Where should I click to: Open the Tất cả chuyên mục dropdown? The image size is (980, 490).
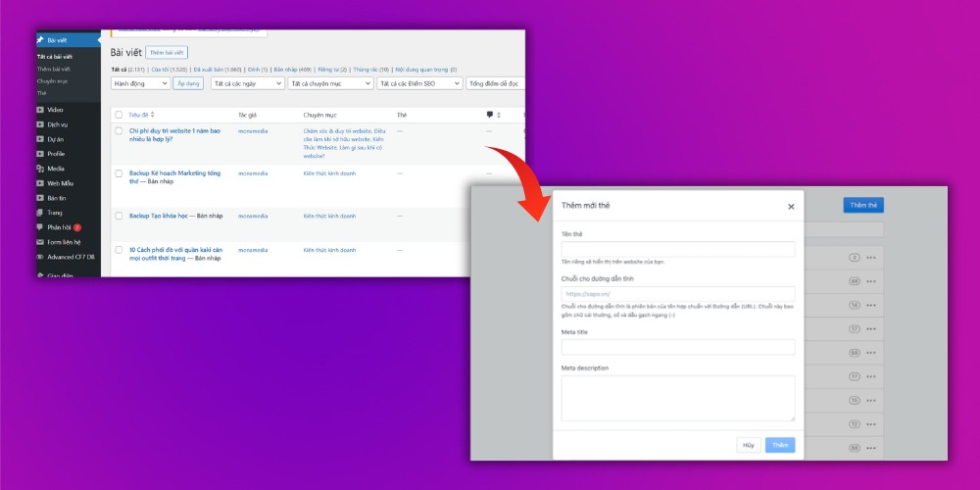click(x=330, y=84)
